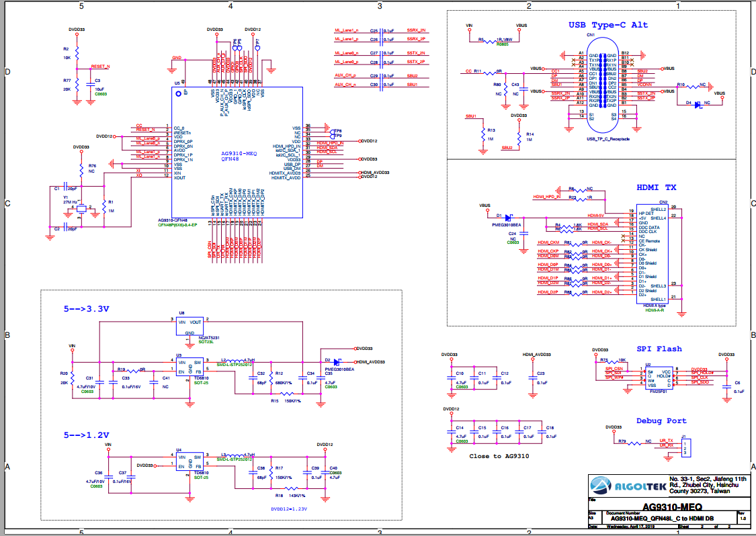Select the D2 diode to HDMI_AVDD33
Image resolution: width=756 pixels, height=536 pixels.
pos(336,363)
